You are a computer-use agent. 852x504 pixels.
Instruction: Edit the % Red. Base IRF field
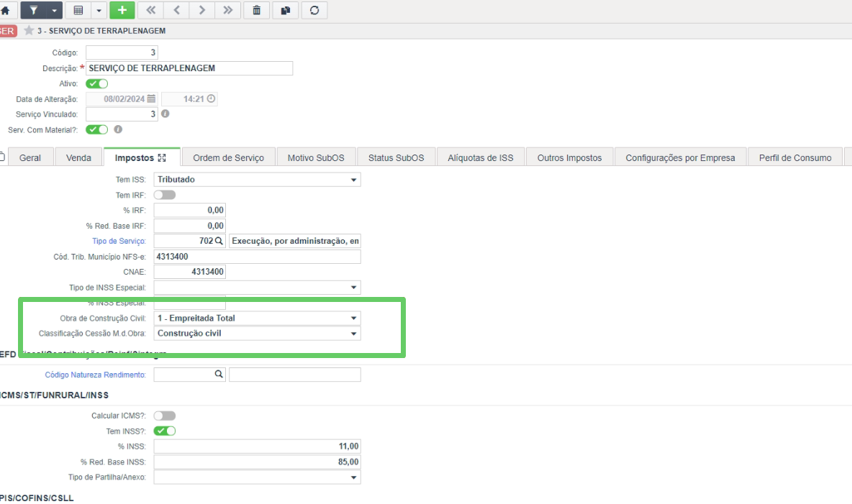pos(190,225)
